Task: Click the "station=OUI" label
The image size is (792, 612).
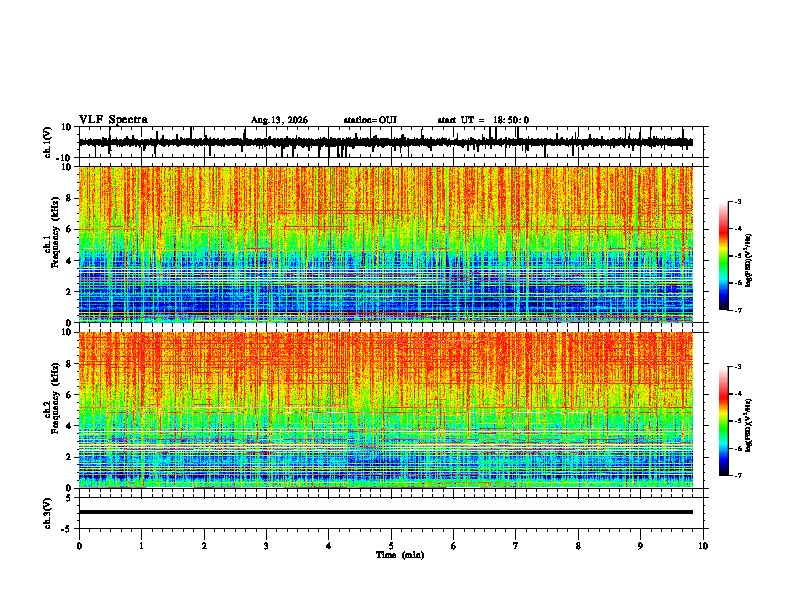Action: click(x=370, y=120)
